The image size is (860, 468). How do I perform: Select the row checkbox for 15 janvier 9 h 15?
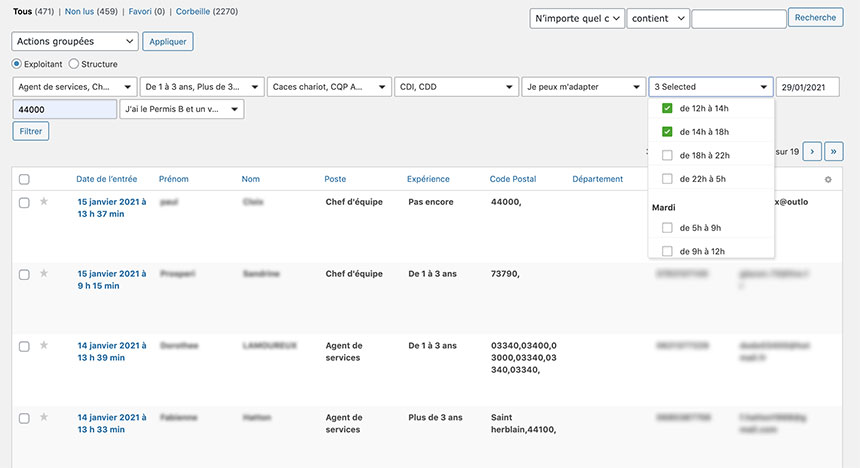click(x=24, y=275)
